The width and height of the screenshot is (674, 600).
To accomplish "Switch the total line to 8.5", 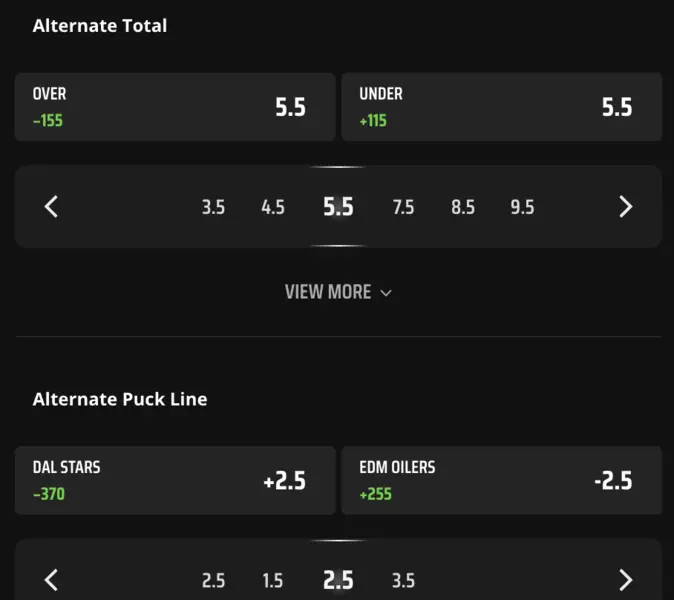I will coord(463,207).
